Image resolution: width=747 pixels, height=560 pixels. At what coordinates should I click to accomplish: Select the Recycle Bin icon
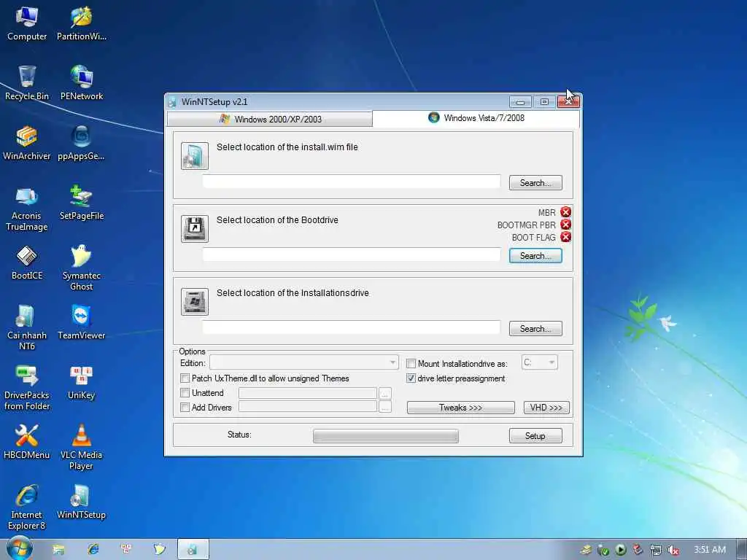tap(27, 83)
